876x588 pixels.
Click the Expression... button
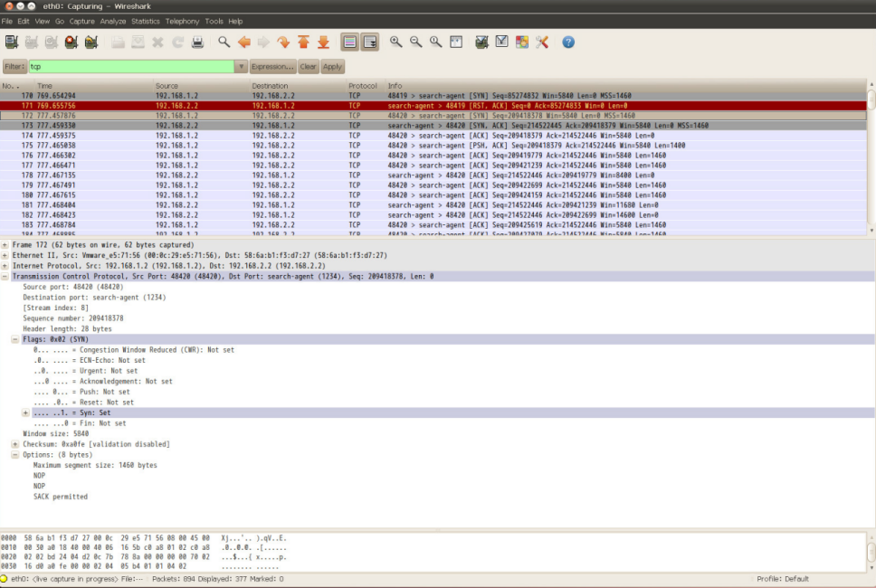pos(273,67)
